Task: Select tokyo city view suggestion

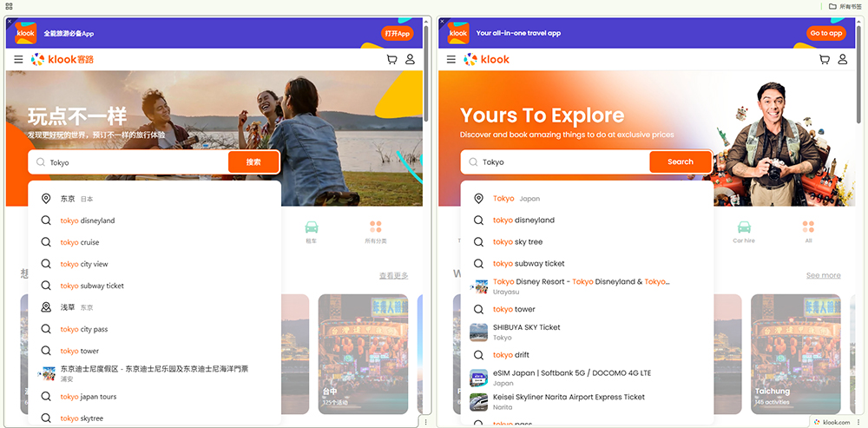Action: [155, 264]
